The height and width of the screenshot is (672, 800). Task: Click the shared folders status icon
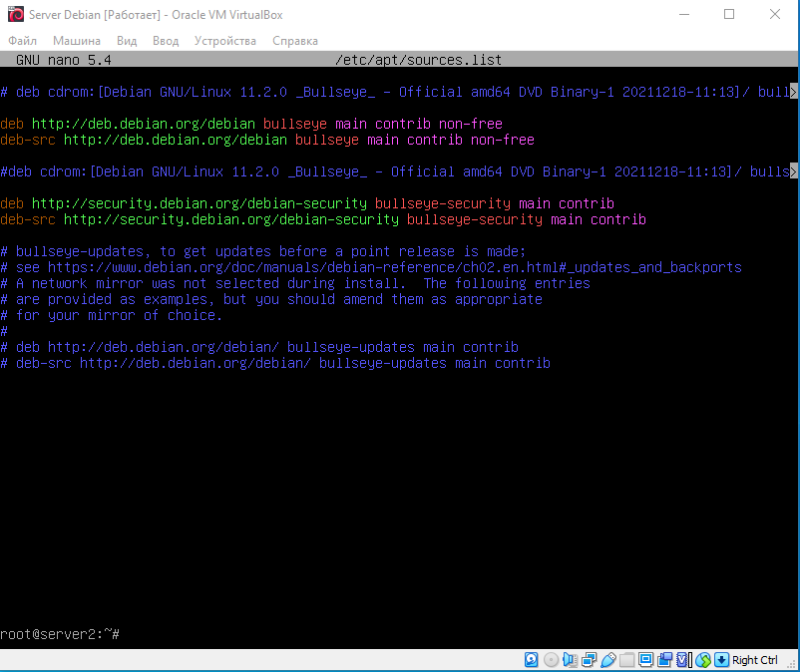626,660
